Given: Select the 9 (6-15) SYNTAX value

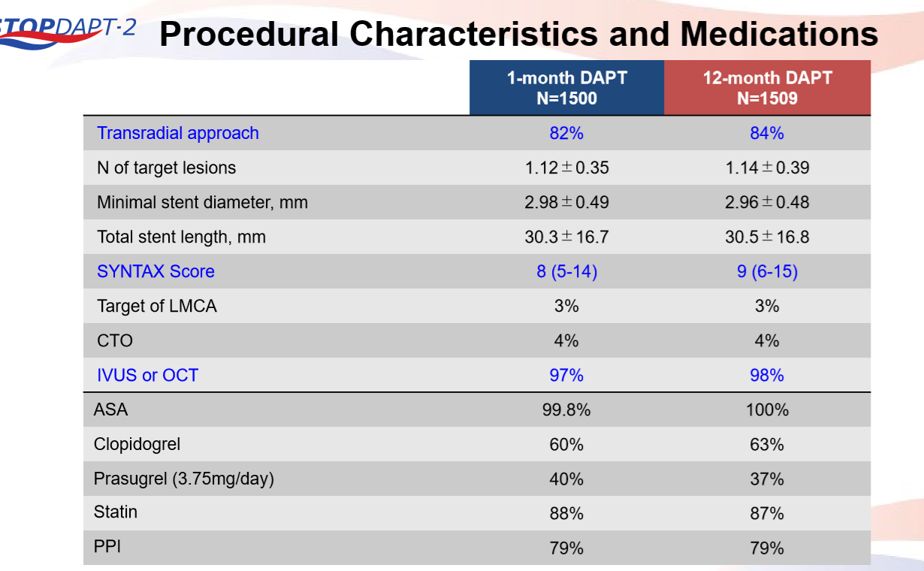Looking at the screenshot, I should (767, 271).
